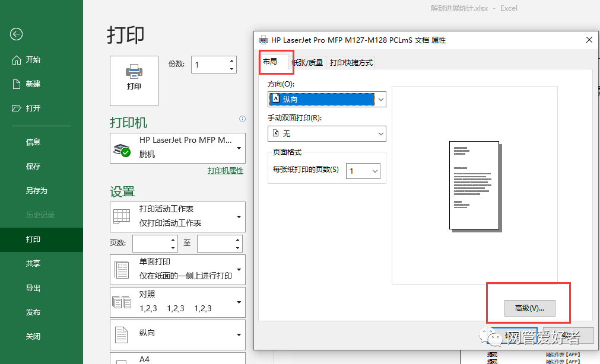Viewport: 600px width, 364px height.
Task: Increase the 页数 start page value
Action: click(x=173, y=240)
